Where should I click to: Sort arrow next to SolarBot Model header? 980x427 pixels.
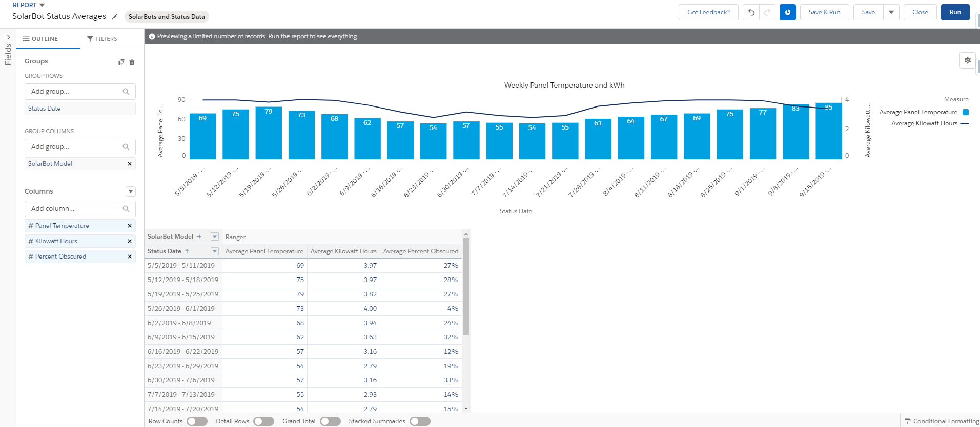[199, 237]
